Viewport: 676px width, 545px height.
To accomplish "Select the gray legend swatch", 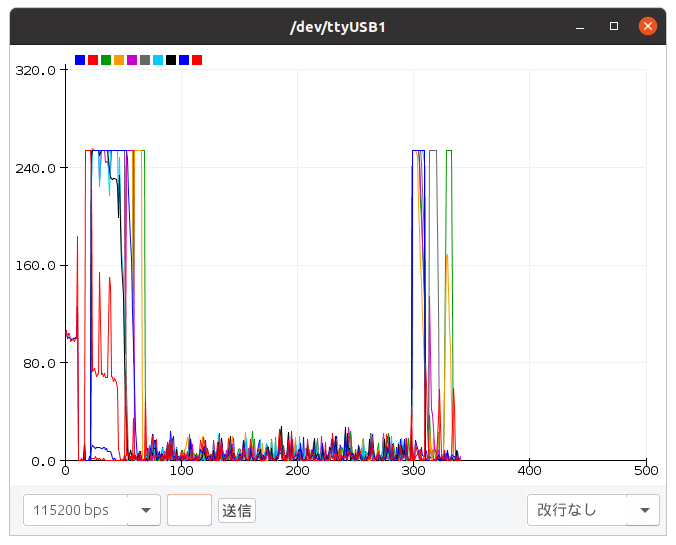I will [x=145, y=60].
